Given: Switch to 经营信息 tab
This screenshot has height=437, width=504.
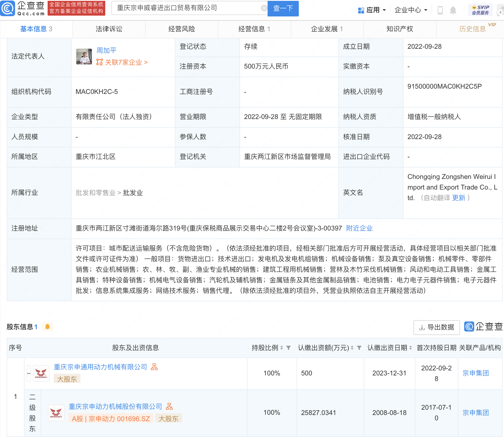Looking at the screenshot, I should click(254, 29).
